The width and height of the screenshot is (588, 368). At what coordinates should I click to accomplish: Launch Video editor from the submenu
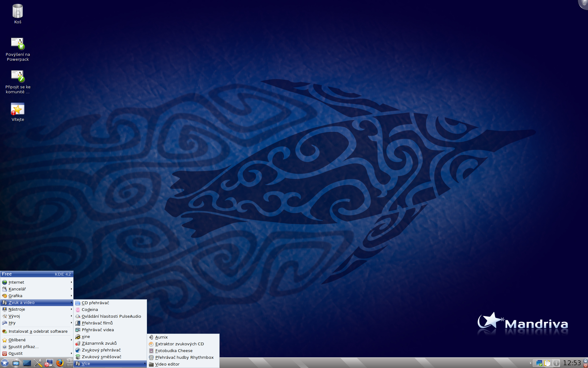(183, 364)
